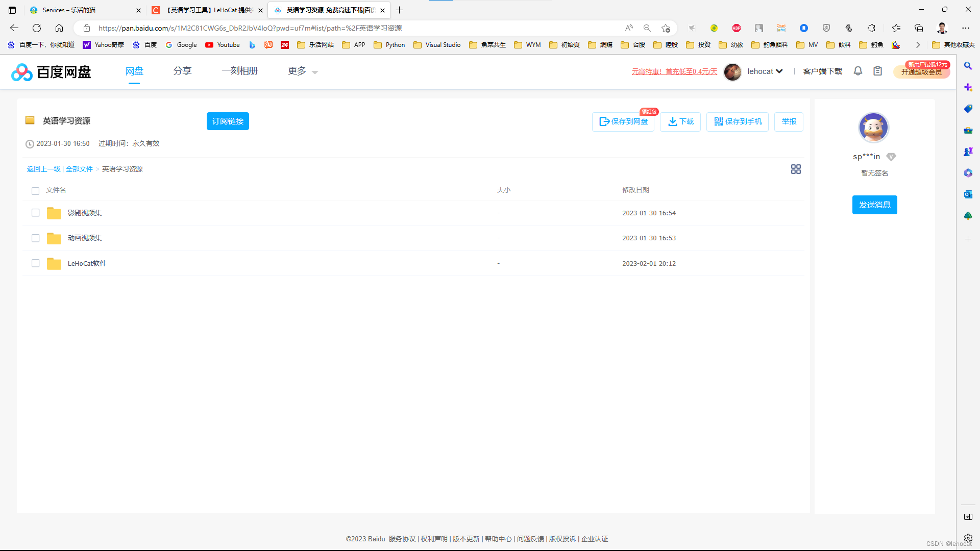Toggle the select-all 文件名 checkbox
The width and height of the screenshot is (980, 551).
[35, 191]
